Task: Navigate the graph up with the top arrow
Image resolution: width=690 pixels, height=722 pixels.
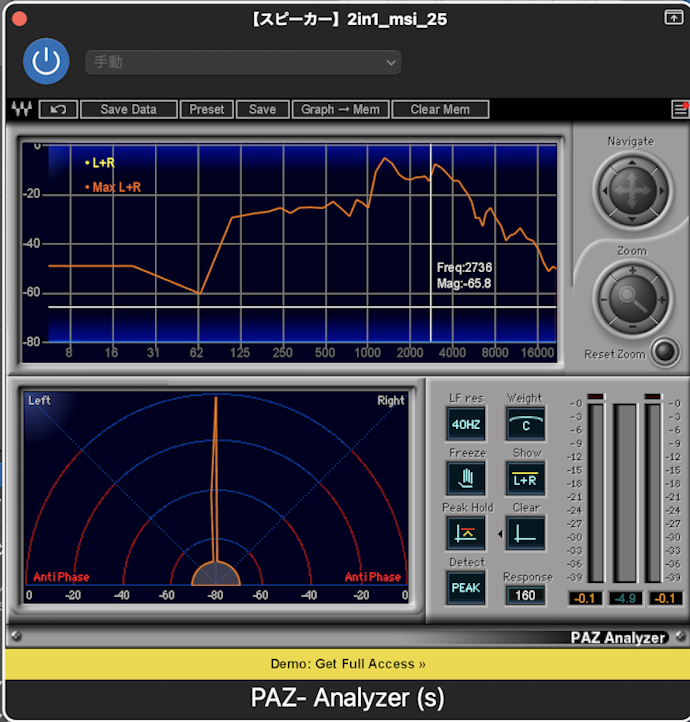Action: click(x=632, y=163)
